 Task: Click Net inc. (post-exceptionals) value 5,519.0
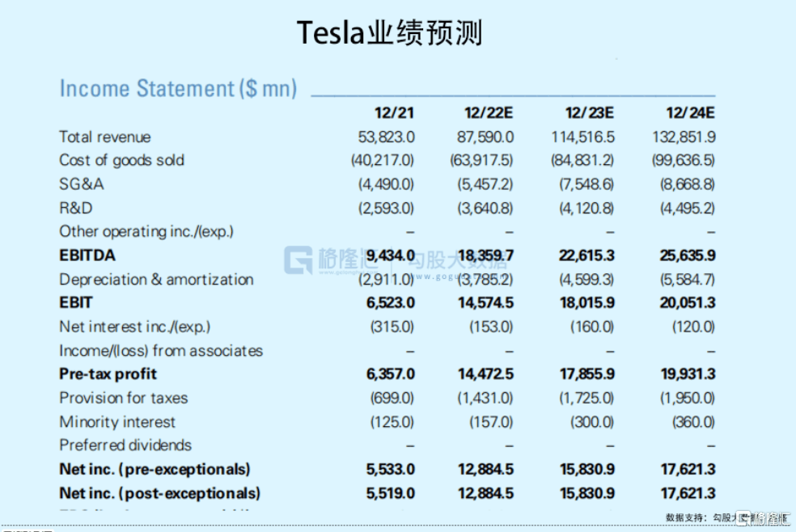point(391,493)
